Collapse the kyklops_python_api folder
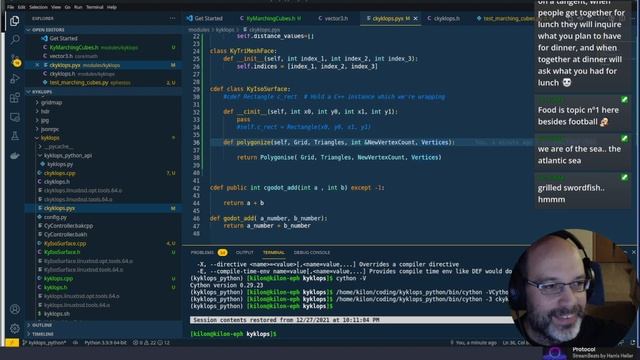Image resolution: width=640 pixels, height=360 pixels. coord(68,156)
